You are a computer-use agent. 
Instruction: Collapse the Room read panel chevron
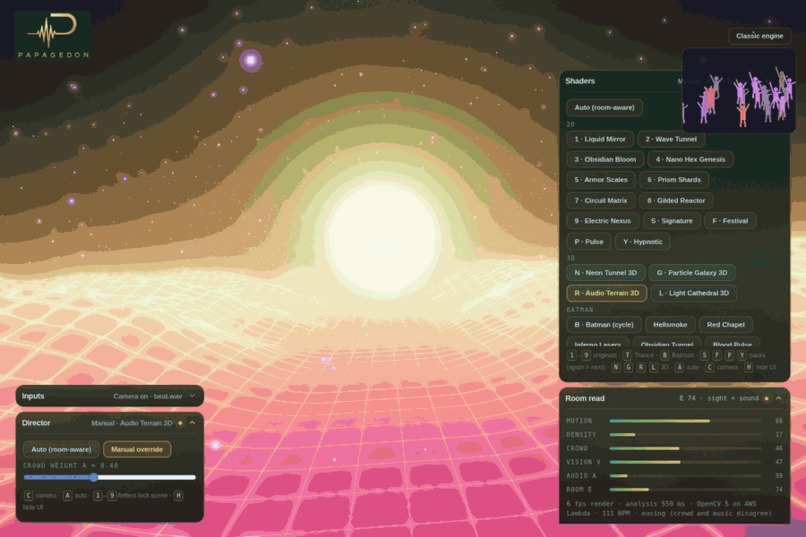tap(779, 398)
